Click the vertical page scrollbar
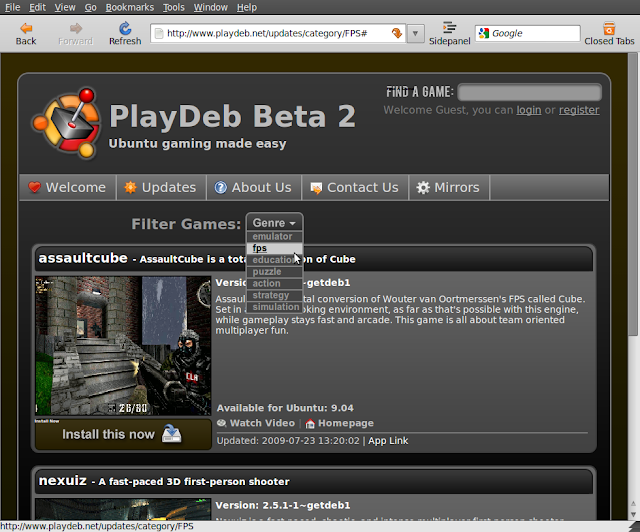Image resolution: width=640 pixels, height=532 pixels. coord(633,194)
